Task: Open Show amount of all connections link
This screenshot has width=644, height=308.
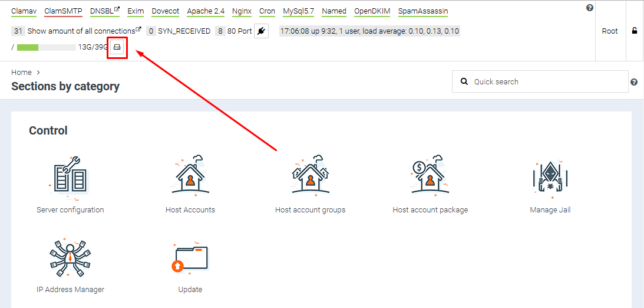Action: click(x=84, y=31)
